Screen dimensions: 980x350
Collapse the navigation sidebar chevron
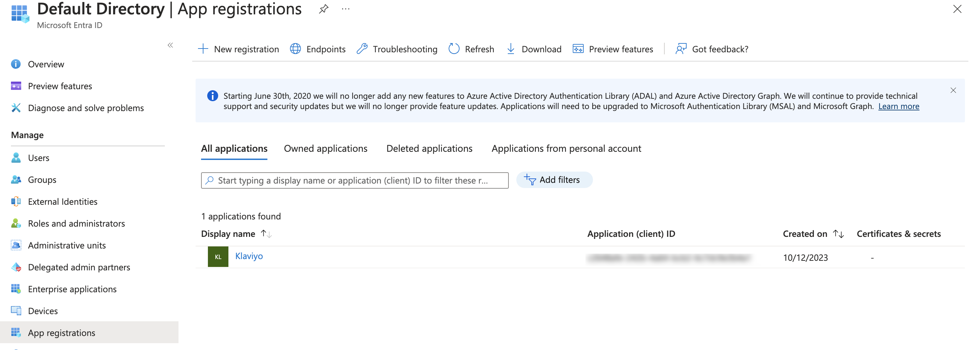point(170,45)
